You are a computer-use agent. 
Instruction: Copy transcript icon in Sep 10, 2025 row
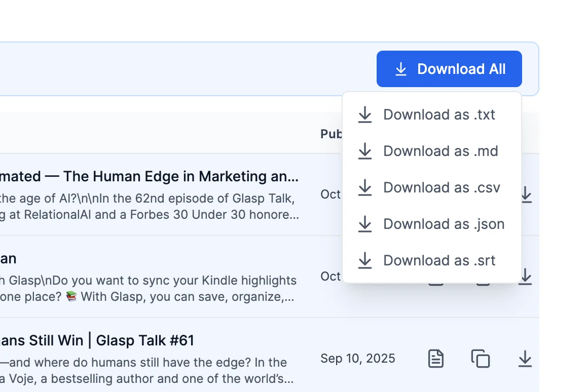coord(481,359)
